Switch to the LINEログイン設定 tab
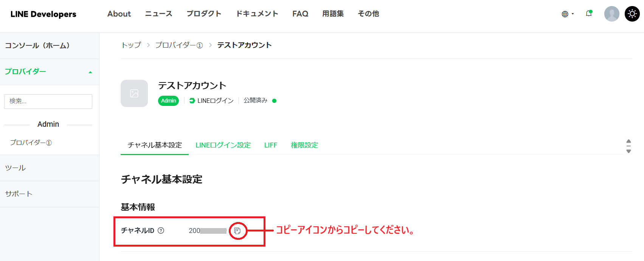 click(223, 145)
